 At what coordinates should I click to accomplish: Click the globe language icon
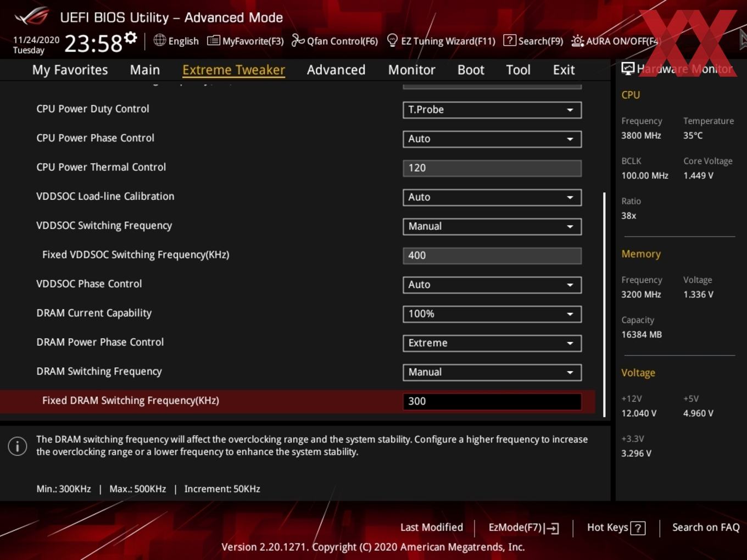[x=159, y=40]
